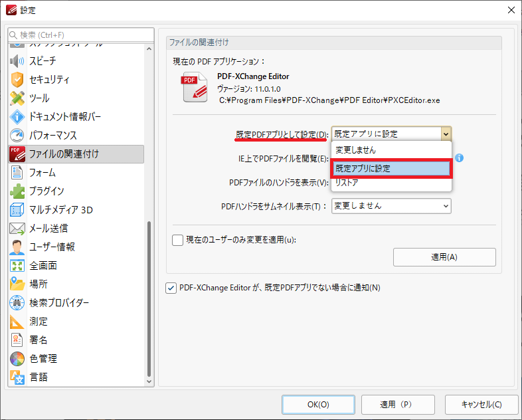Click the Language translate icon
The image size is (522, 420).
coord(17,377)
